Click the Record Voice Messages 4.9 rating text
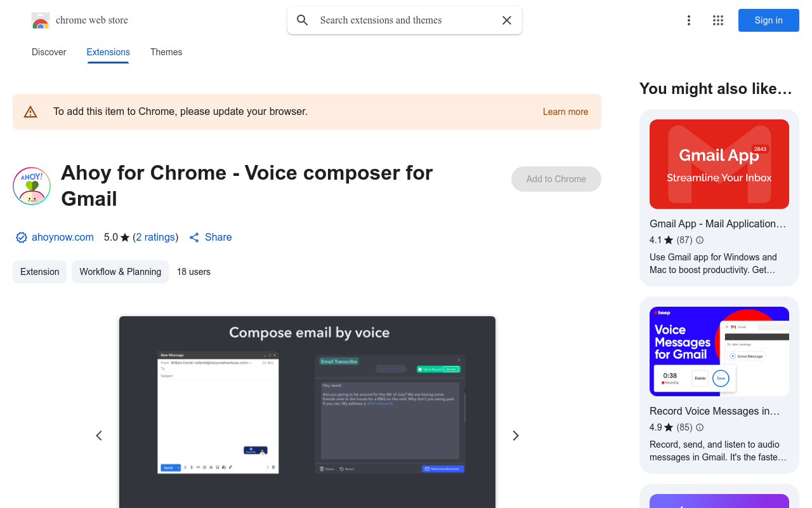The width and height of the screenshot is (812, 508). [655, 427]
